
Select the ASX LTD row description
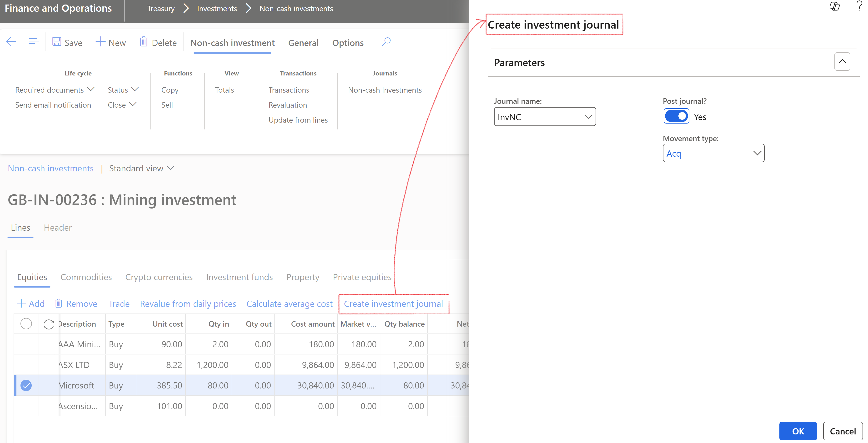[x=74, y=365]
